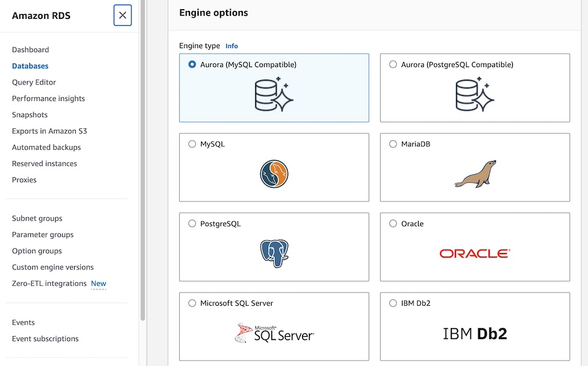Choose the MySQL engine radio button
This screenshot has height=366, width=588.
[192, 144]
